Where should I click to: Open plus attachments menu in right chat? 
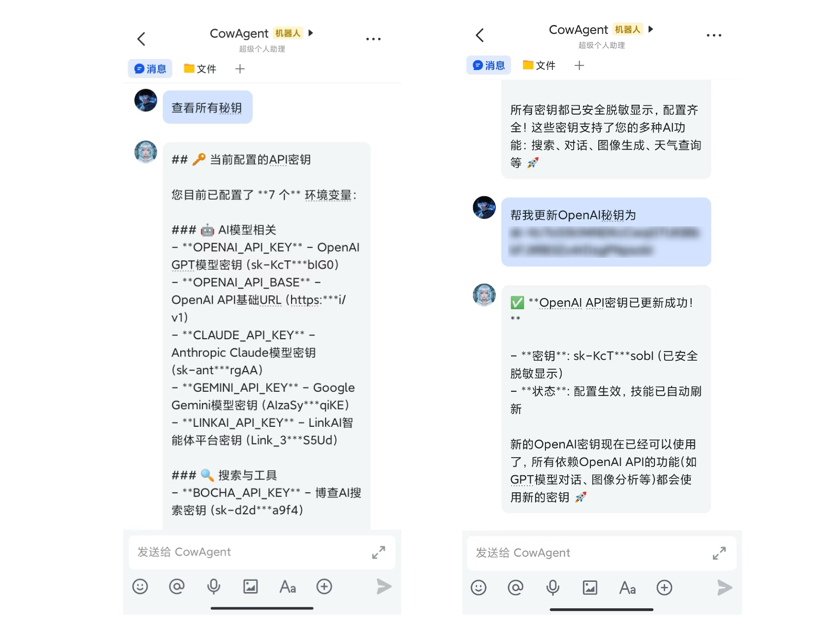point(664,587)
